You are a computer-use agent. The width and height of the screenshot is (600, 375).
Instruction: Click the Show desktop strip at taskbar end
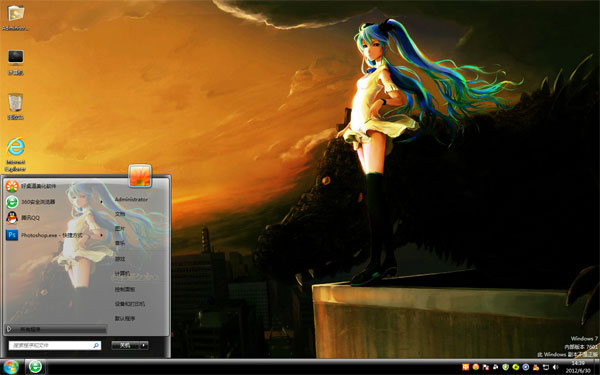pos(597,367)
